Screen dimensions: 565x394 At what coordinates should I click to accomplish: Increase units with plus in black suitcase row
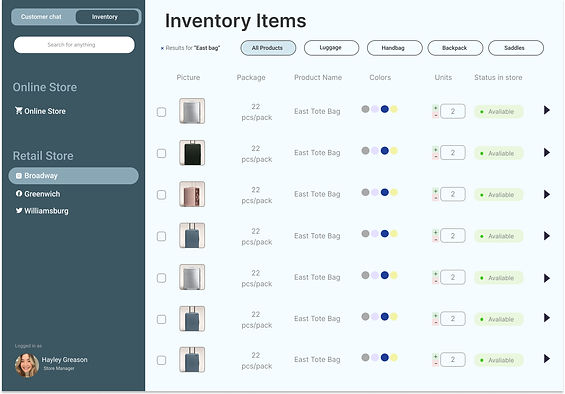click(436, 149)
